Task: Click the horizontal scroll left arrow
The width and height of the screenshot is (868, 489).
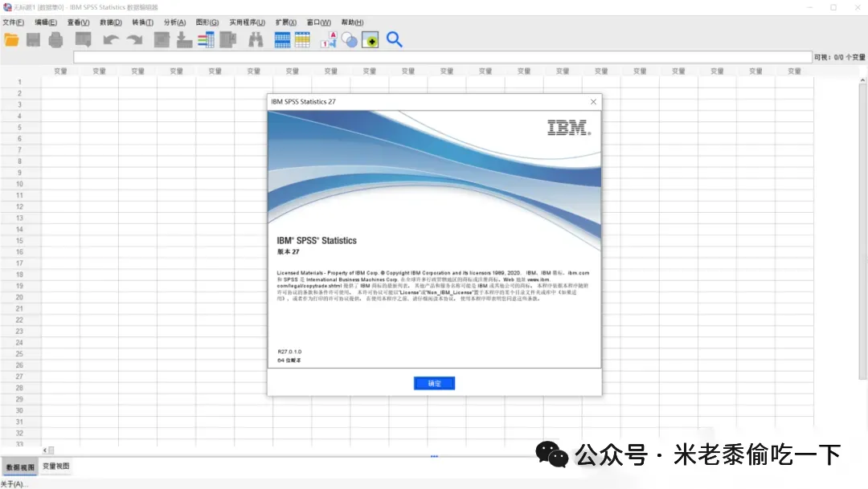Action: click(45, 450)
